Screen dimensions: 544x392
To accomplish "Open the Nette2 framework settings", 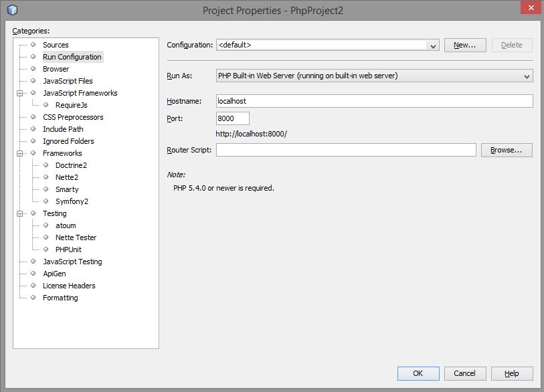I will [x=67, y=177].
